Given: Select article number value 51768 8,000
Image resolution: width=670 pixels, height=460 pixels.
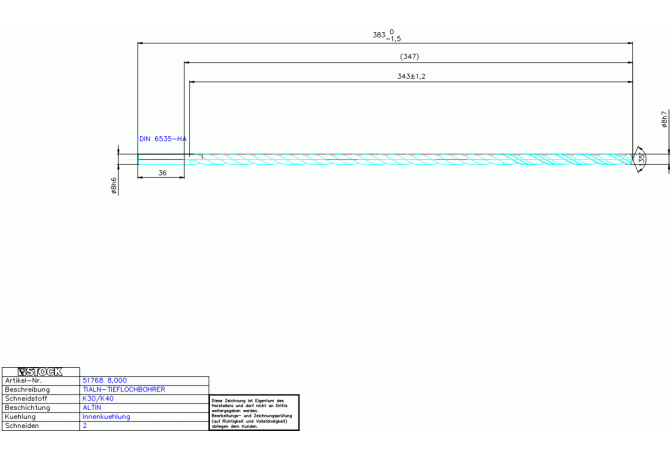Looking at the screenshot, I should coord(105,380).
